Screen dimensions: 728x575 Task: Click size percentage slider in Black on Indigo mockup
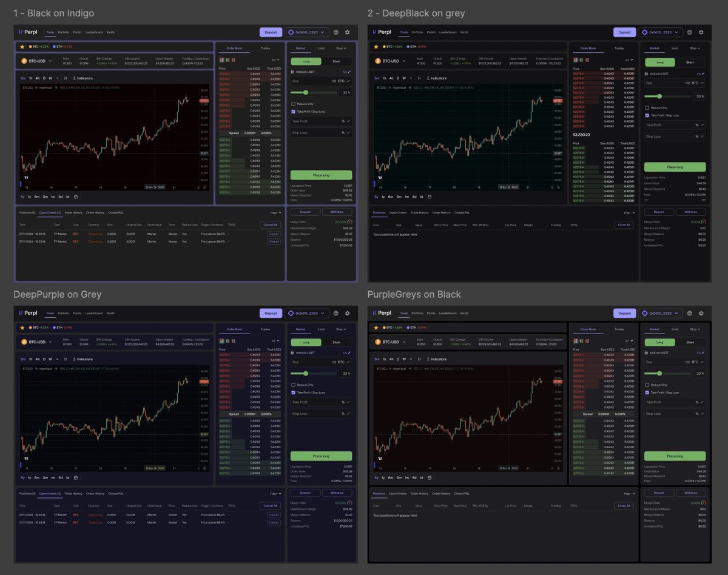pos(314,93)
